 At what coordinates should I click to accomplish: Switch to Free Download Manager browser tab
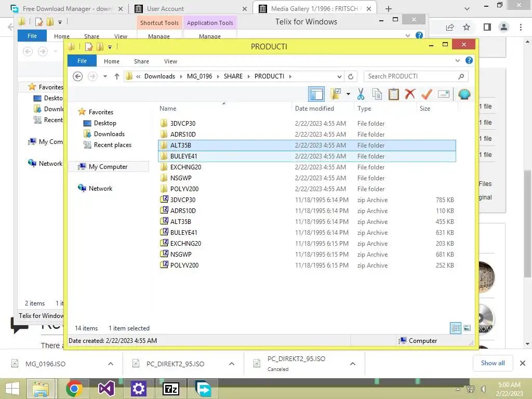tap(67, 9)
